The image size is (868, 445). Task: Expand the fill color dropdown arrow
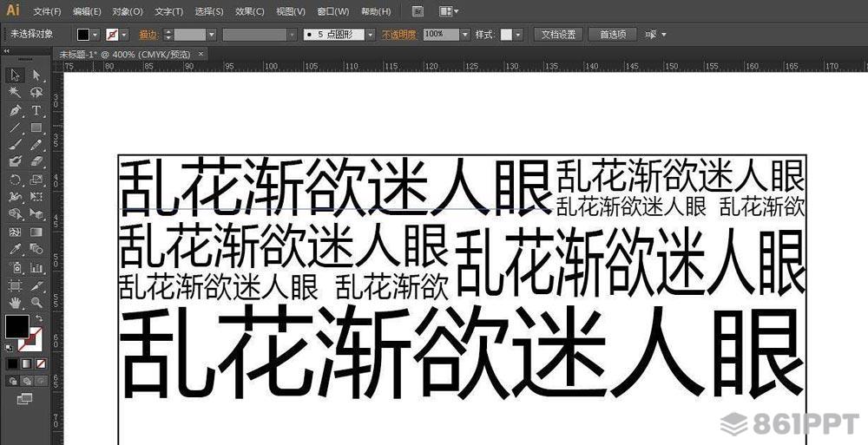coord(95,35)
